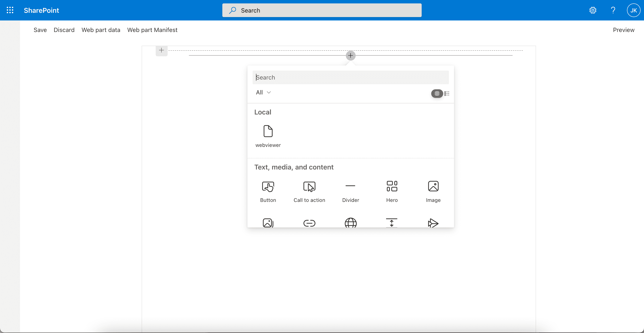Screen dimensions: 644x333
Task: Click the help question mark icon
Action: click(613, 10)
